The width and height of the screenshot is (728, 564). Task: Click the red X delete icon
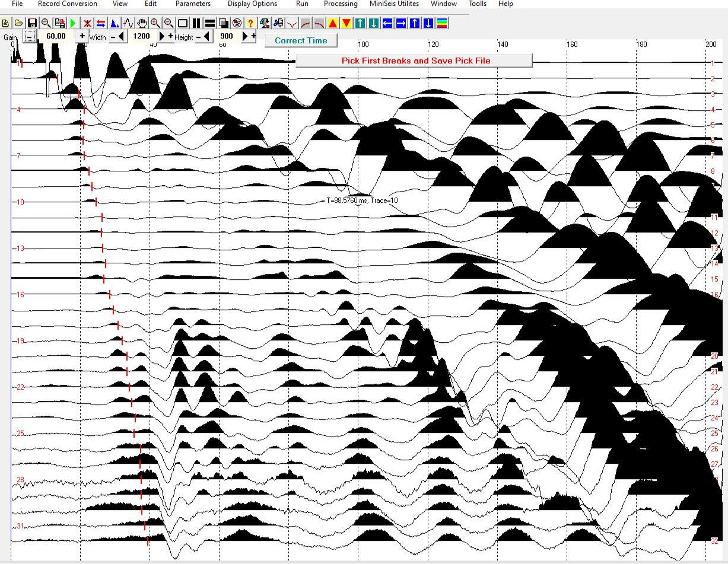pyautogui.click(x=87, y=23)
